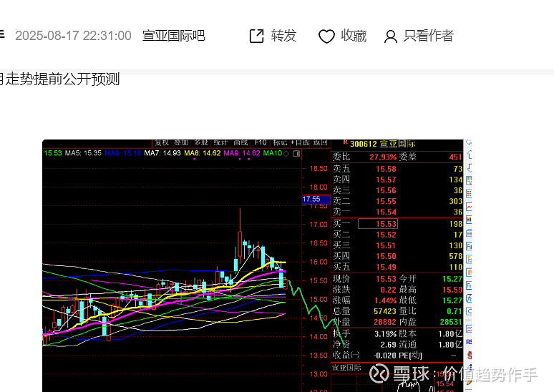Click the 买四 row price 15.50

(386, 256)
